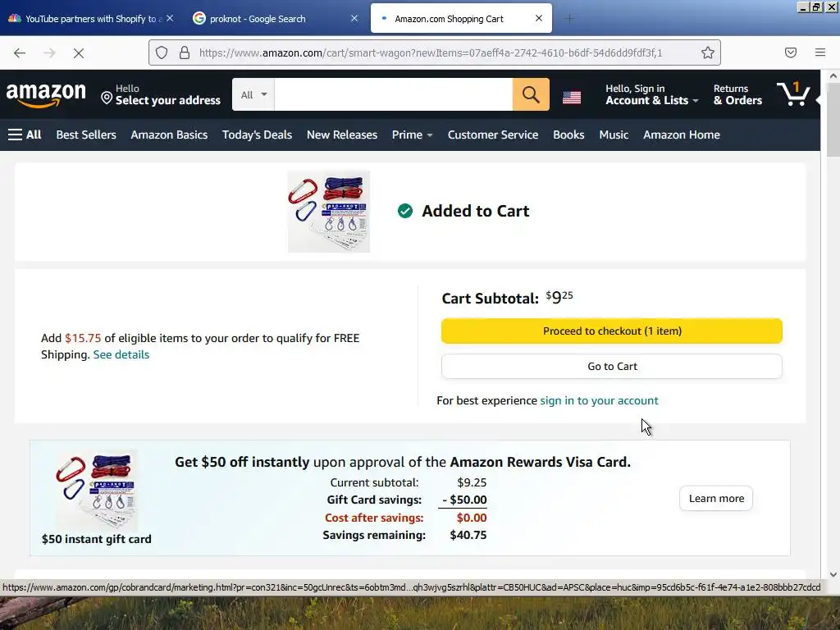Click the $50 instant gift card image
The width and height of the screenshot is (840, 630).
click(x=97, y=491)
